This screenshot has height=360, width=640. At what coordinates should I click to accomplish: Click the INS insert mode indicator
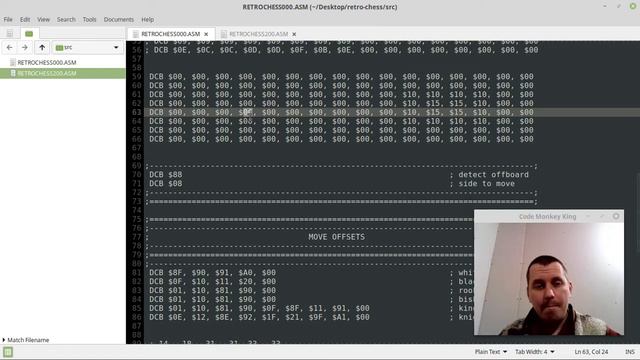630,352
